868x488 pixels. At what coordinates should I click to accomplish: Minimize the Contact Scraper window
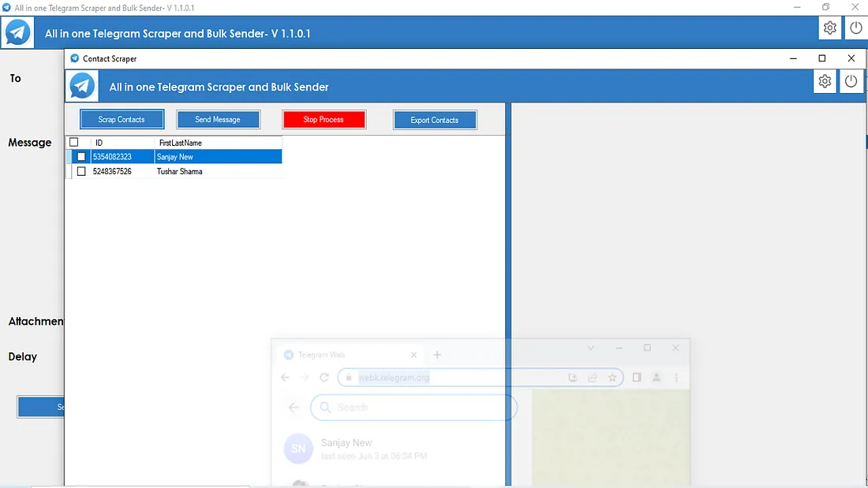click(793, 58)
